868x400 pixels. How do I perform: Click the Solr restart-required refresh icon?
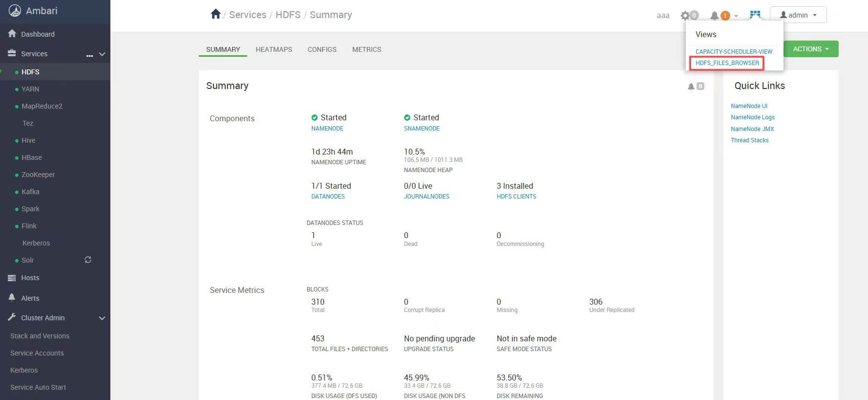[x=88, y=260]
